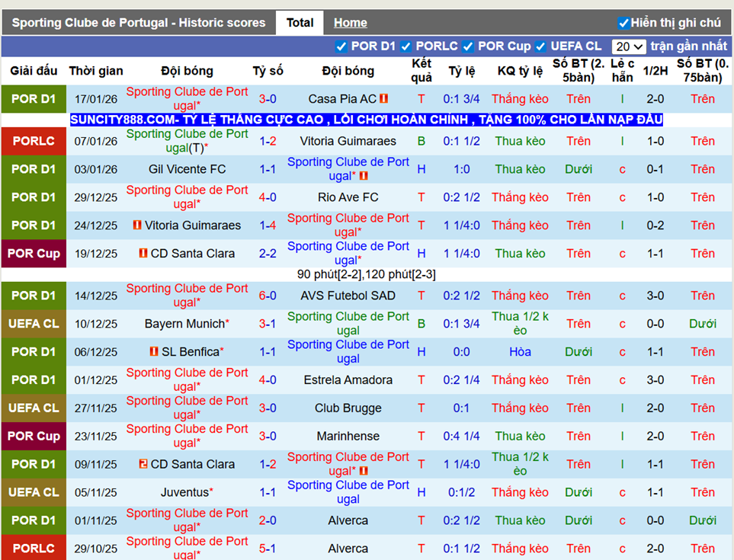The width and height of the screenshot is (734, 560).
Task: Select the date 01/12/25
Action: click(x=96, y=379)
